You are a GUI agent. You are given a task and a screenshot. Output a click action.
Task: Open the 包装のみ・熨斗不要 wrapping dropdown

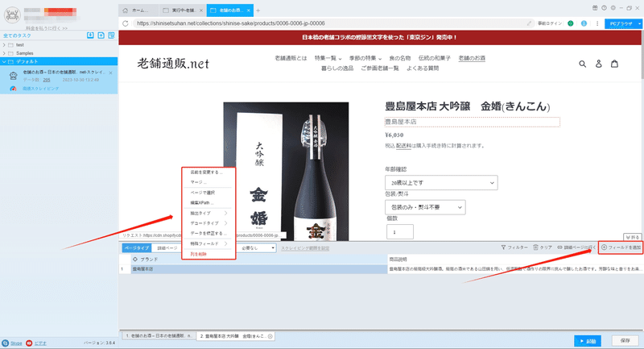tap(425, 207)
